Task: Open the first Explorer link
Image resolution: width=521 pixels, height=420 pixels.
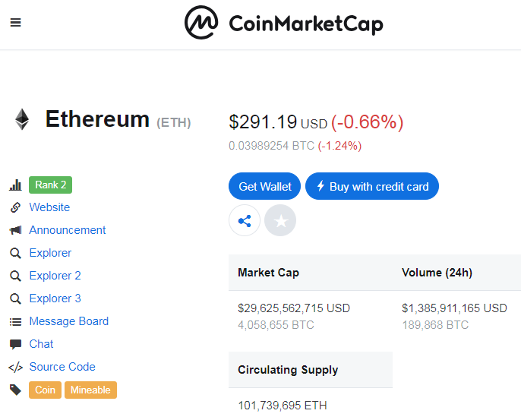Action: 50,253
